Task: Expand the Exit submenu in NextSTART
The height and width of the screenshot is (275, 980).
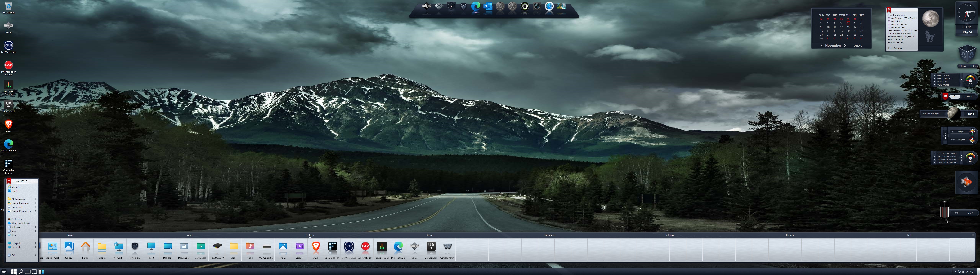Action: pos(36,255)
